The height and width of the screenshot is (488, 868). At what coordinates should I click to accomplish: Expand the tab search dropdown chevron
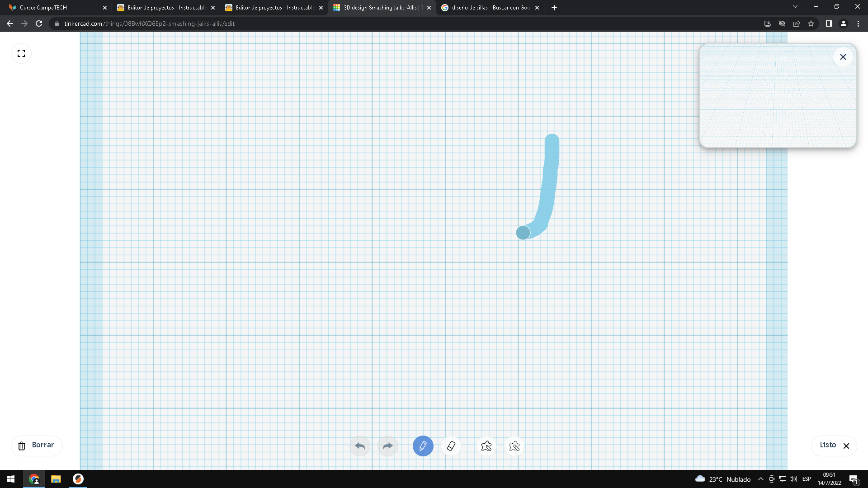click(795, 7)
